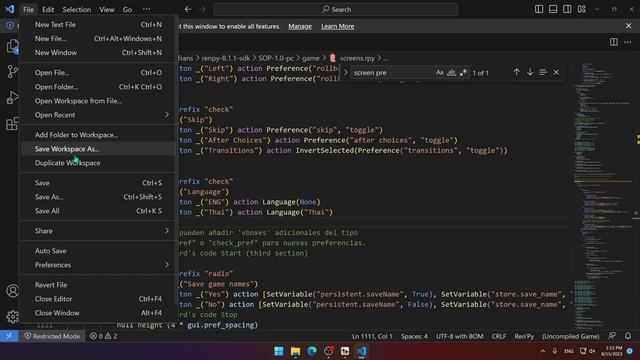Open the Edit menu

point(48,9)
